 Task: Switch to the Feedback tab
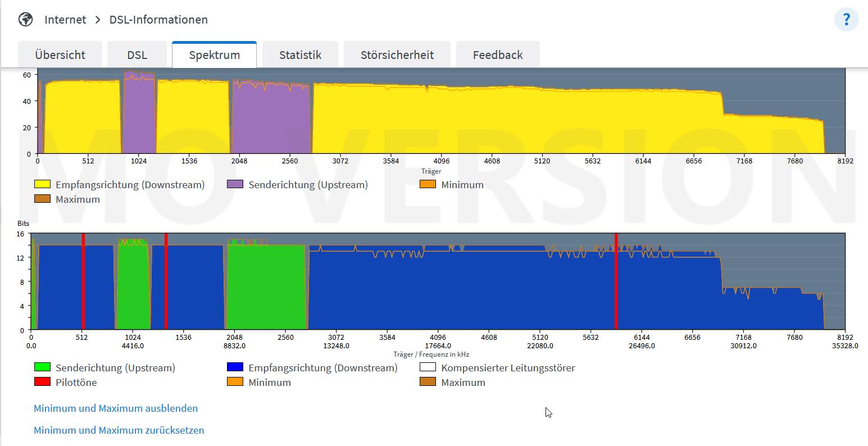(498, 55)
